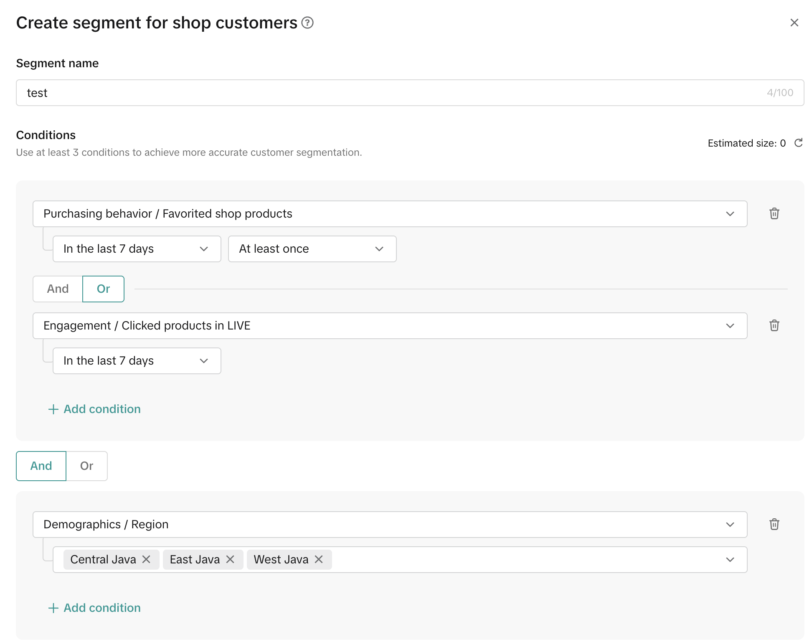812x644 pixels.
Task: Delete the Clicked products in LIVE condition
Action: point(774,325)
